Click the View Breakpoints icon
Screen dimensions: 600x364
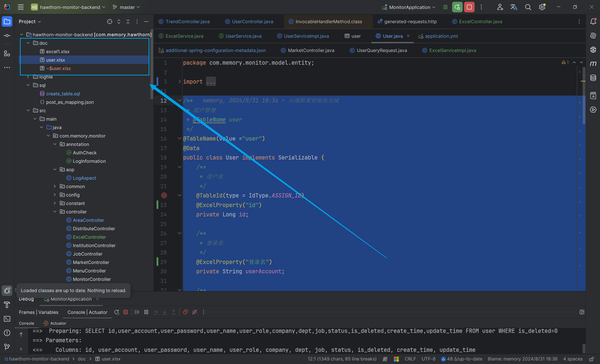185,312
